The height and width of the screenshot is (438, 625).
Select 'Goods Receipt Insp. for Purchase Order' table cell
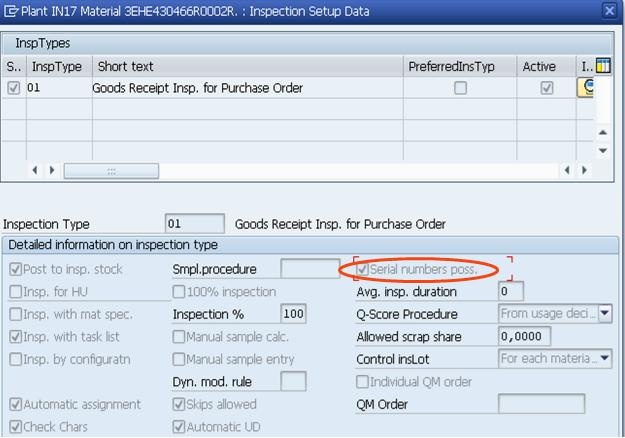248,88
